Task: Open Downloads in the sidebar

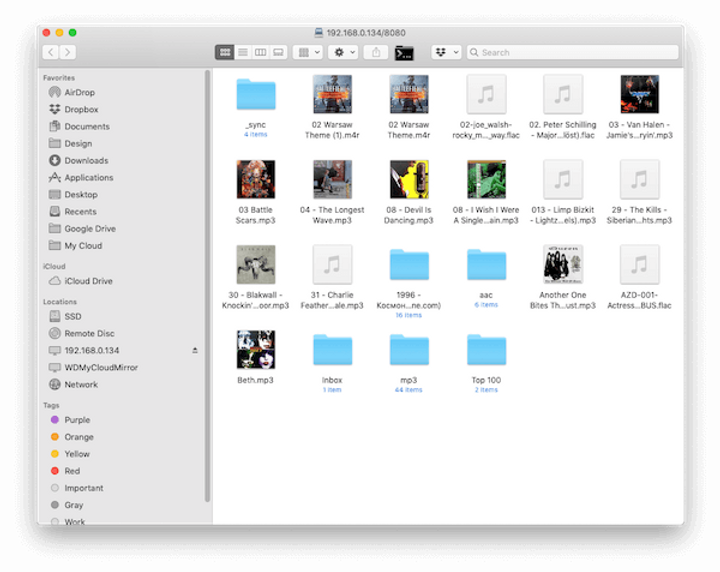Action: click(x=79, y=160)
